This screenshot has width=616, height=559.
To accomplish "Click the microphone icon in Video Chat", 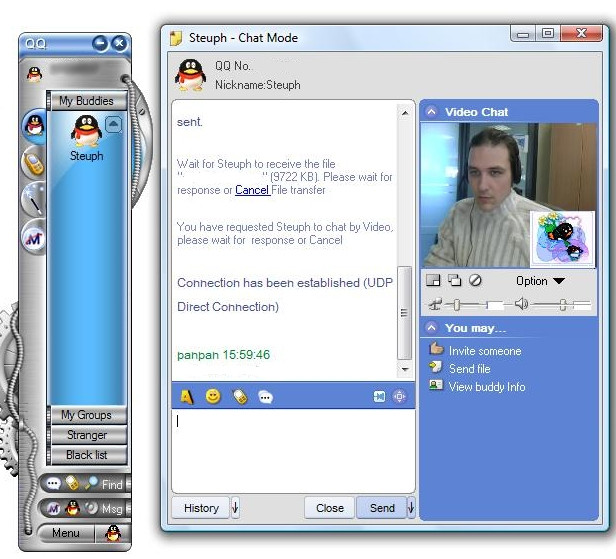I will click(x=434, y=304).
